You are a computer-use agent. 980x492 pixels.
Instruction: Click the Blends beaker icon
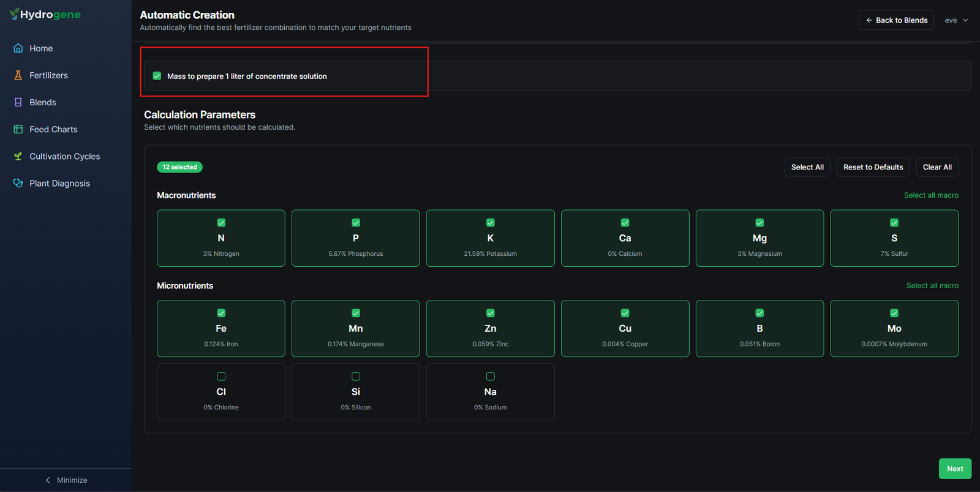18,102
